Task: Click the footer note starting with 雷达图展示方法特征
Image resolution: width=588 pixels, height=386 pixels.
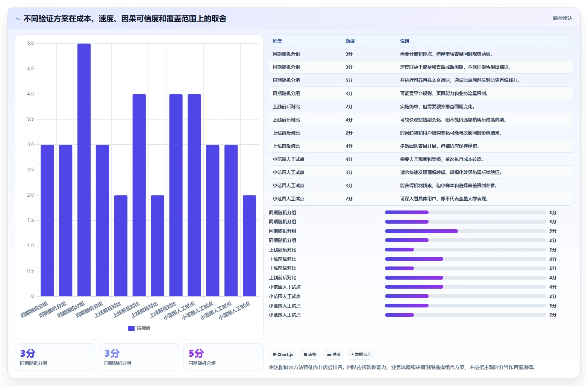Action: point(402,367)
